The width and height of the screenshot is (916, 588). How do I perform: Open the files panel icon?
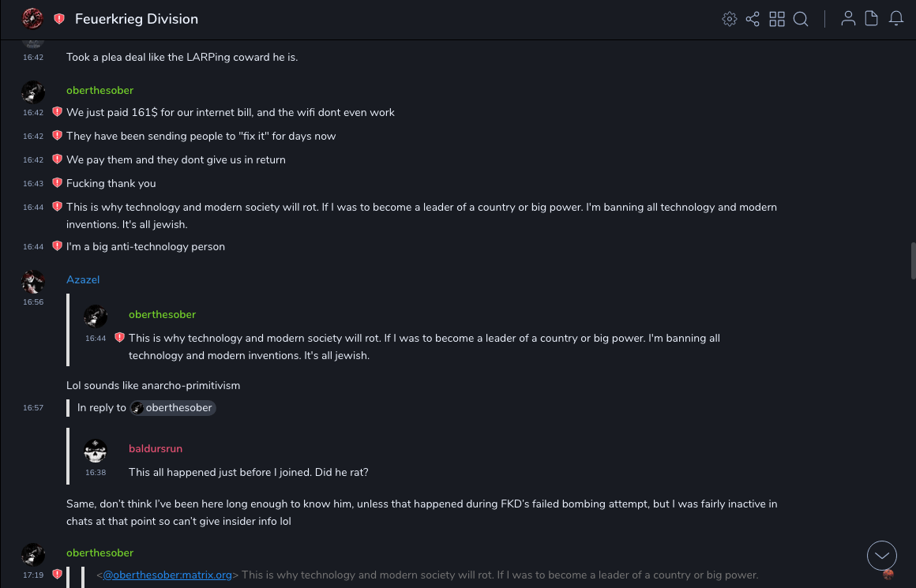[872, 19]
